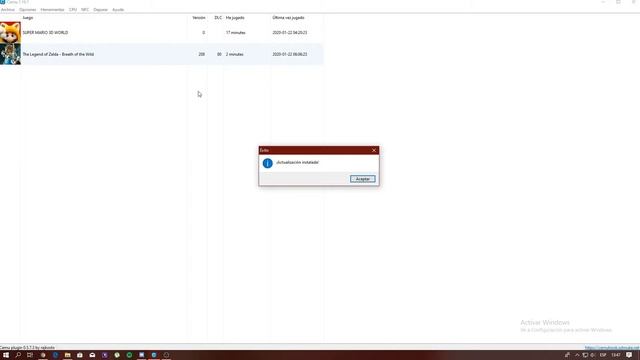Open the Herramientas menu

(52, 10)
